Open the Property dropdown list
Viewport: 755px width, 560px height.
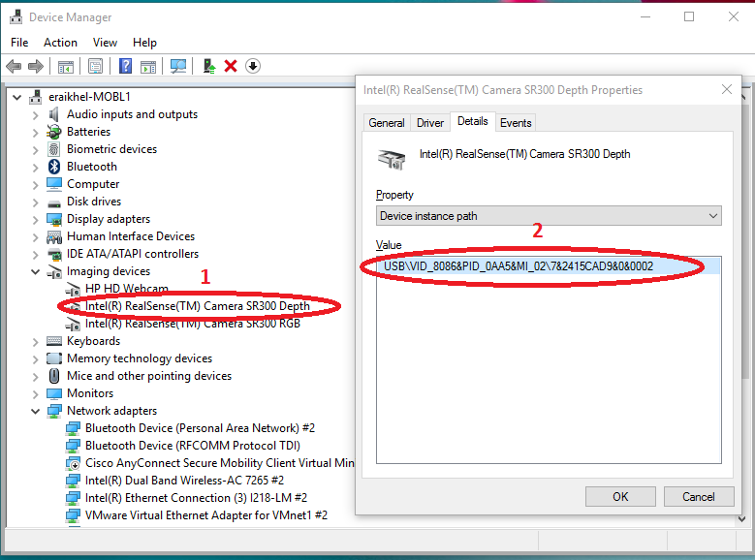pos(549,216)
